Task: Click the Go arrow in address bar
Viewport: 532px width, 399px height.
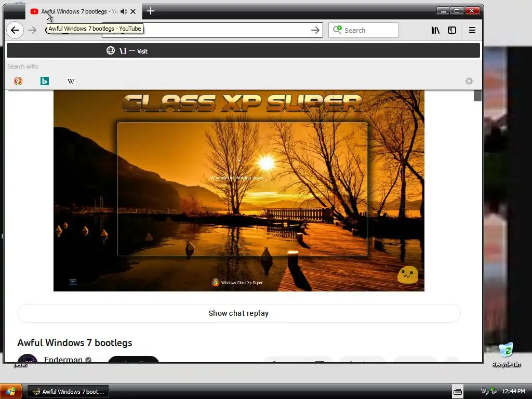Action: coord(315,30)
